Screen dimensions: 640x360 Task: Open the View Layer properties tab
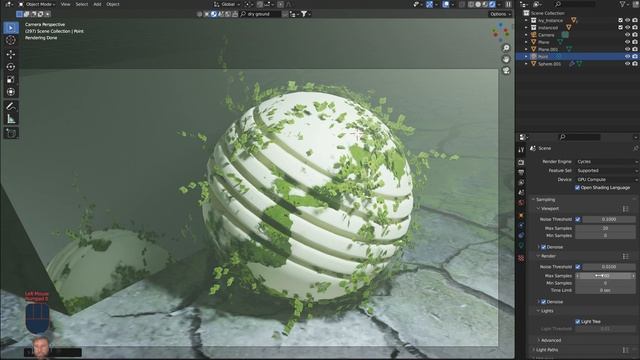point(521,182)
